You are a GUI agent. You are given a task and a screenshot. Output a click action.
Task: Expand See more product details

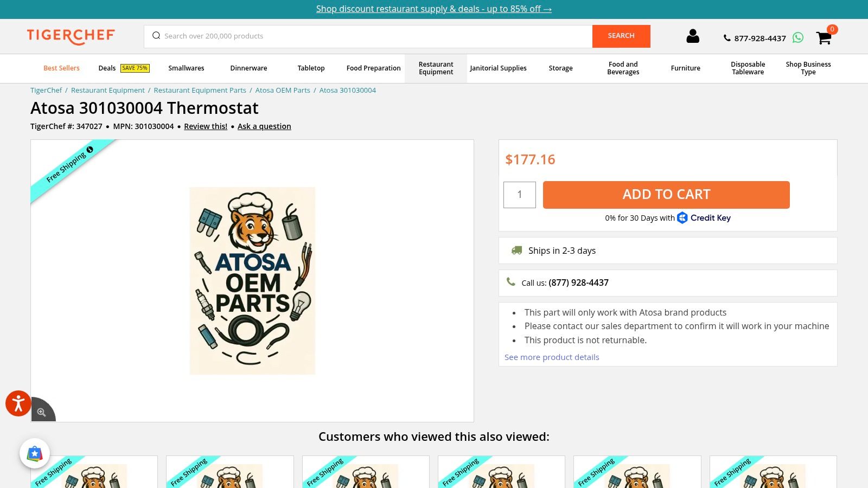pos(552,357)
